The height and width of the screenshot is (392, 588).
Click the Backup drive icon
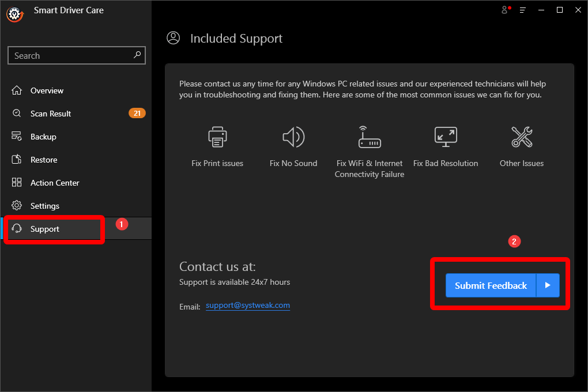17,136
